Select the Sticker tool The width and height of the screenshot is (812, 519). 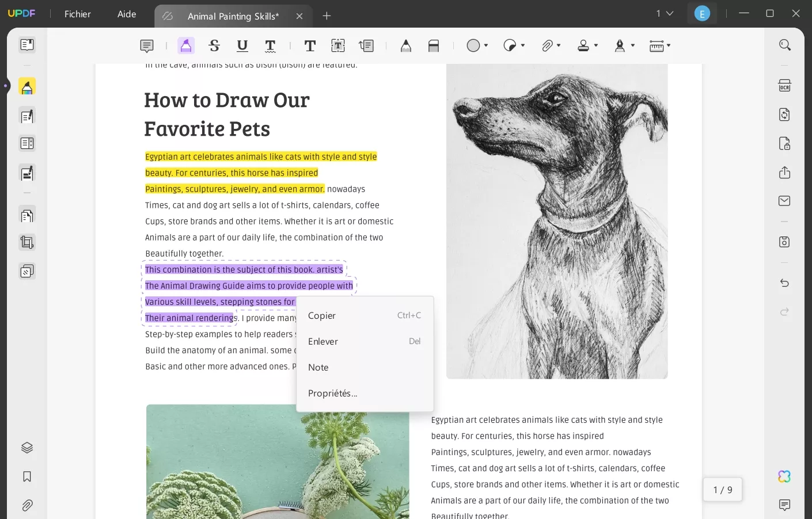510,45
